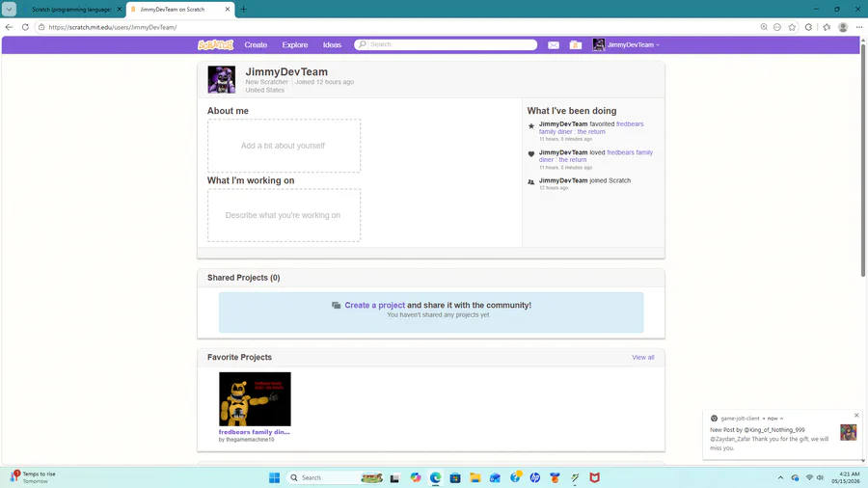Click the Scratch search input field
The height and width of the screenshot is (488, 868).
(446, 44)
